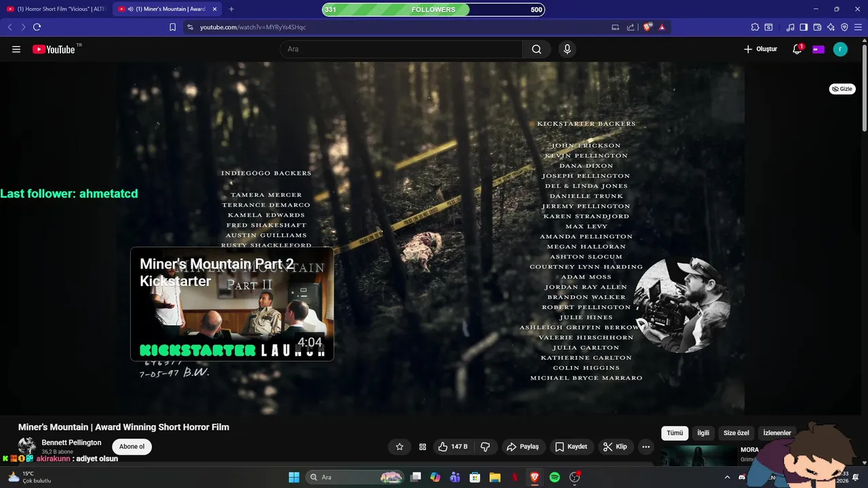The image size is (868, 488).
Task: Open Bennett Pellington channel link
Action: (x=71, y=443)
